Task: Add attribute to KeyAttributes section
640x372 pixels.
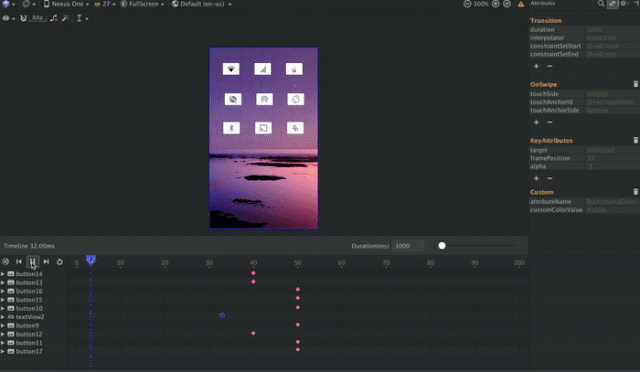Action: tap(536, 178)
